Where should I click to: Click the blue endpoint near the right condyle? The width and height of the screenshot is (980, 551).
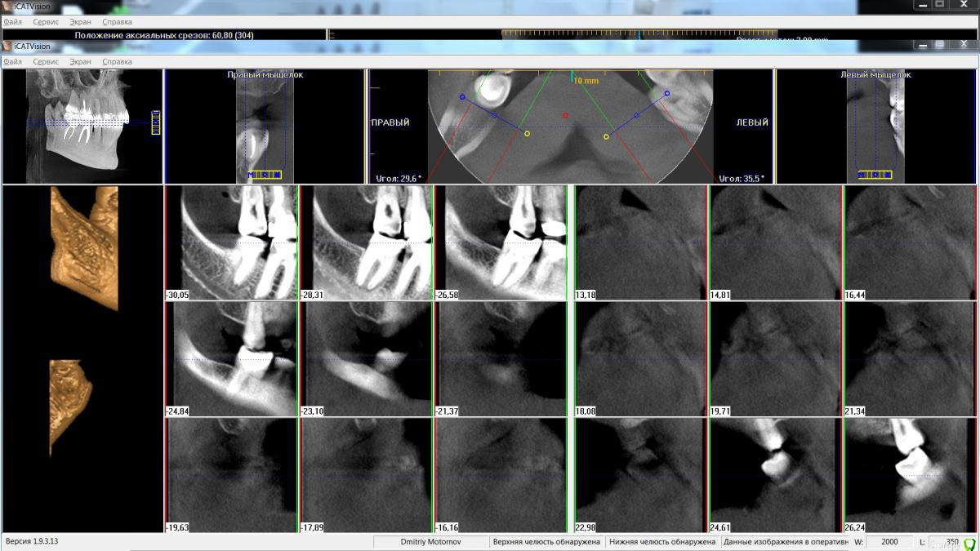[x=462, y=97]
